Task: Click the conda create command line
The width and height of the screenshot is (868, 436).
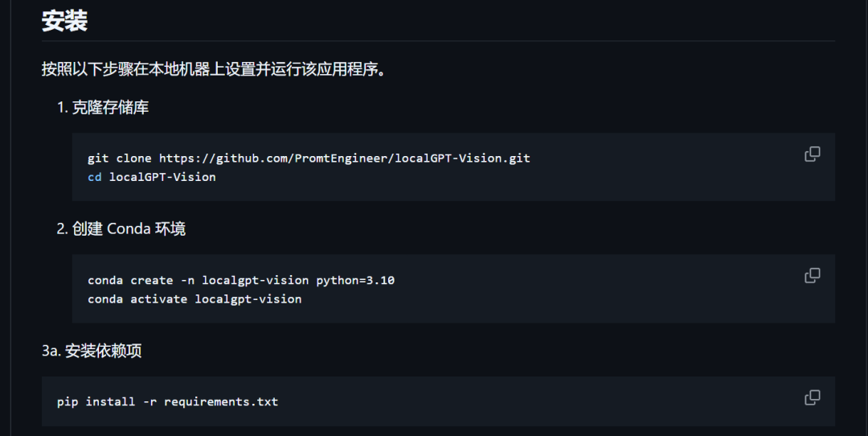Action: [x=241, y=281]
